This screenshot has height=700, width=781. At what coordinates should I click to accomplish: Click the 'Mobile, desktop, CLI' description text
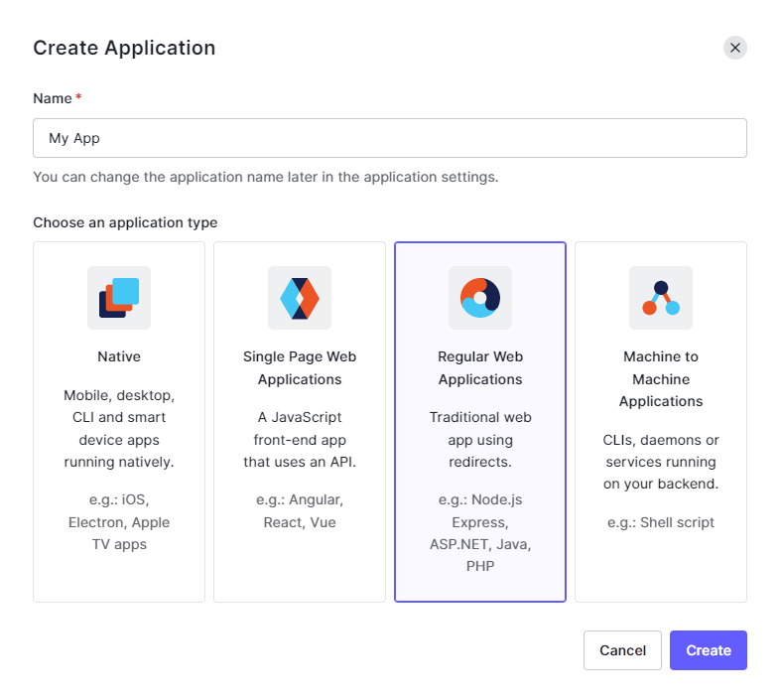click(119, 429)
